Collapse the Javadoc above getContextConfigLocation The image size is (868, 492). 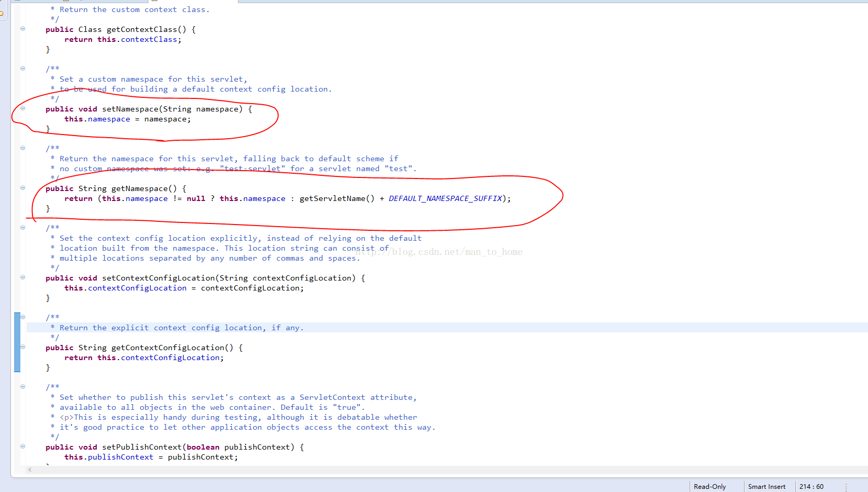(x=22, y=317)
